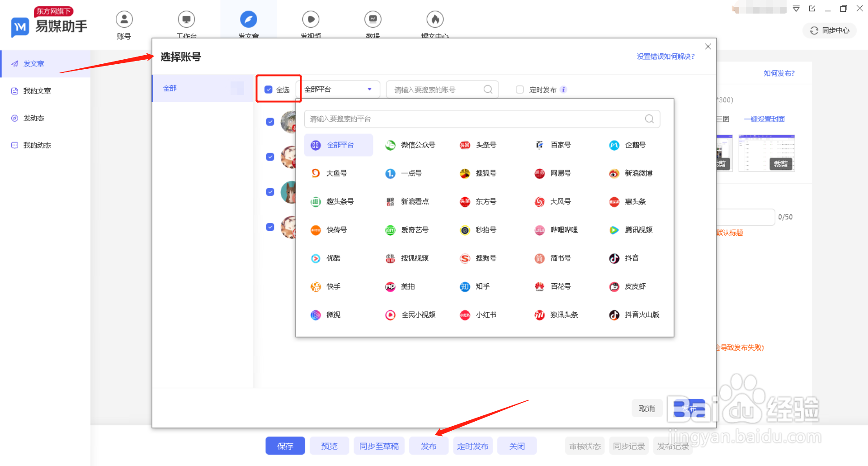Select 头条号 platform
868x466 pixels.
478,145
